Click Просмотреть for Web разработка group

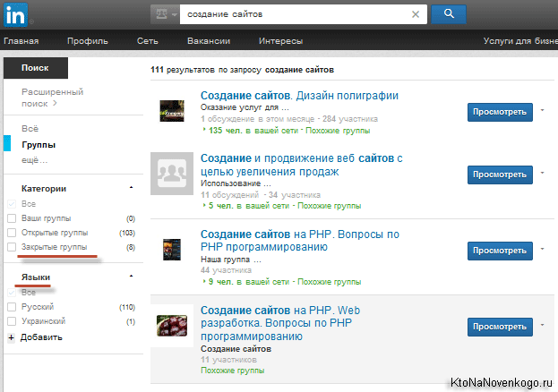(x=500, y=327)
